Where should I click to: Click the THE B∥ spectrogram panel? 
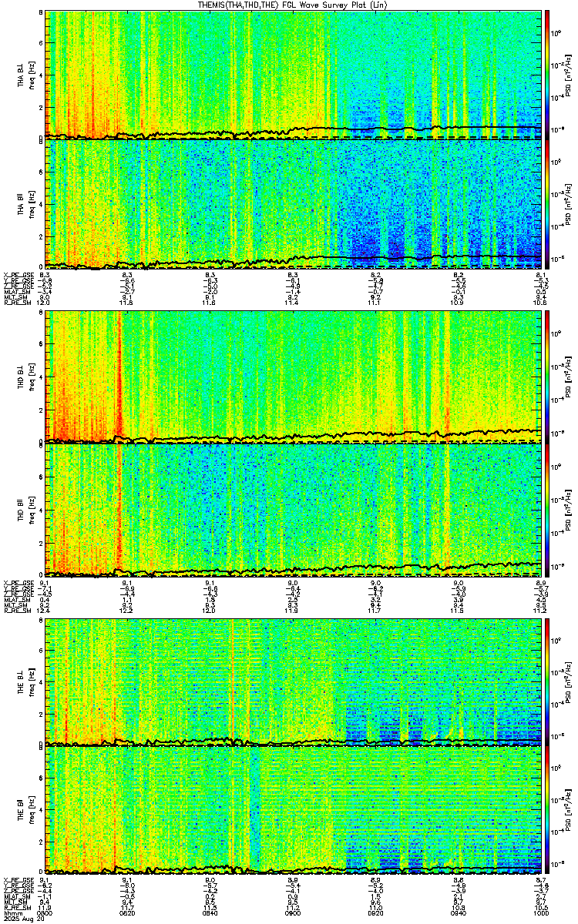click(x=294, y=810)
